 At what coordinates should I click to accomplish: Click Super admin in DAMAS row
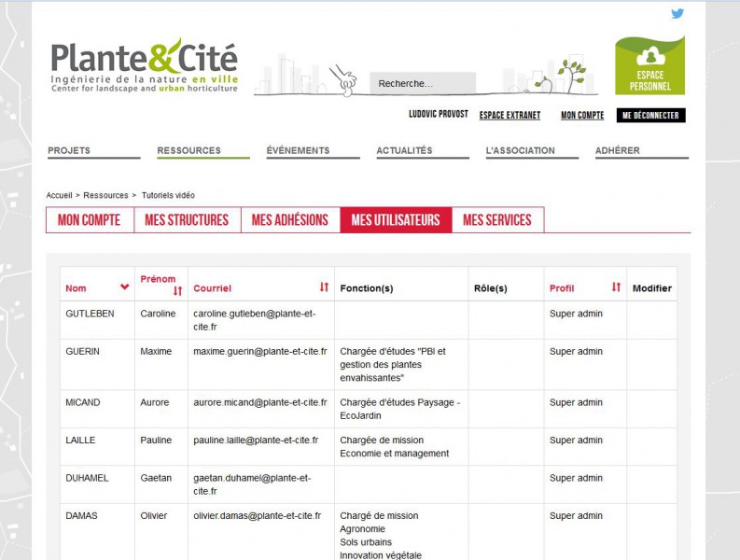coord(576,515)
